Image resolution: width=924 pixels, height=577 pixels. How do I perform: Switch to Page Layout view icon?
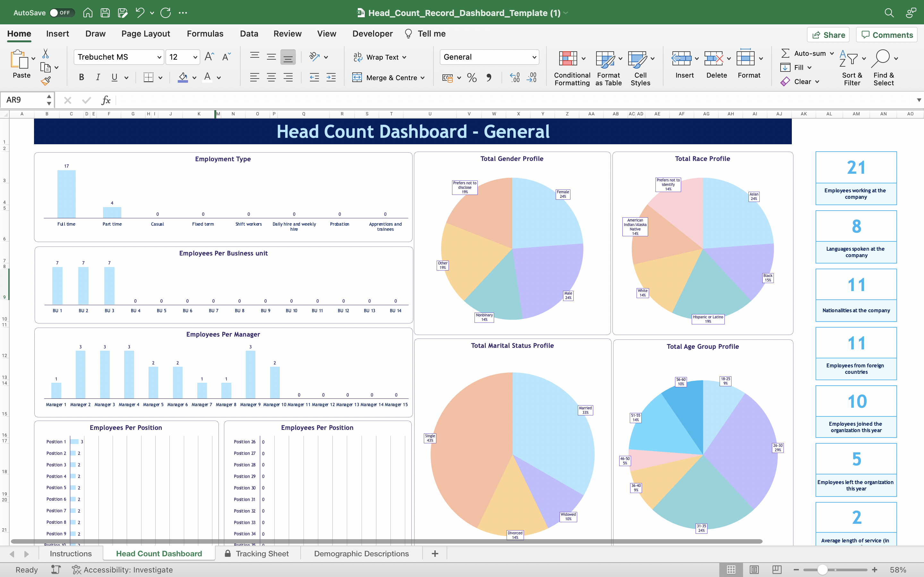754,569
